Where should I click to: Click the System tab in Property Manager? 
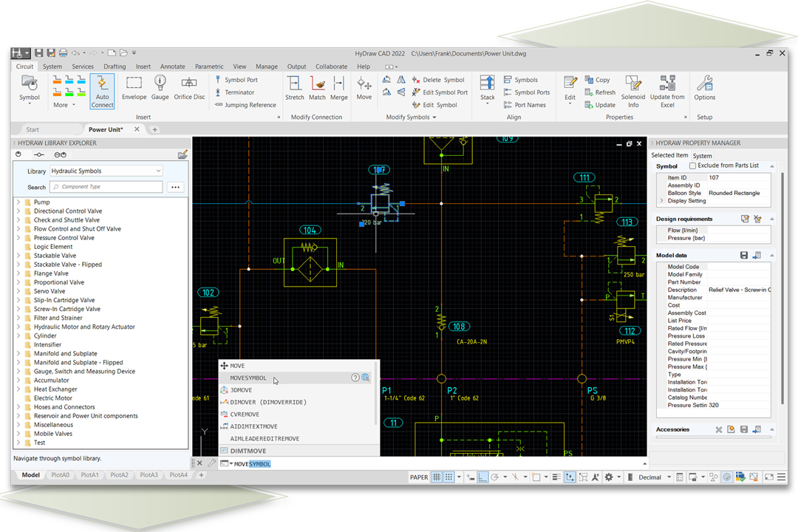pos(703,156)
